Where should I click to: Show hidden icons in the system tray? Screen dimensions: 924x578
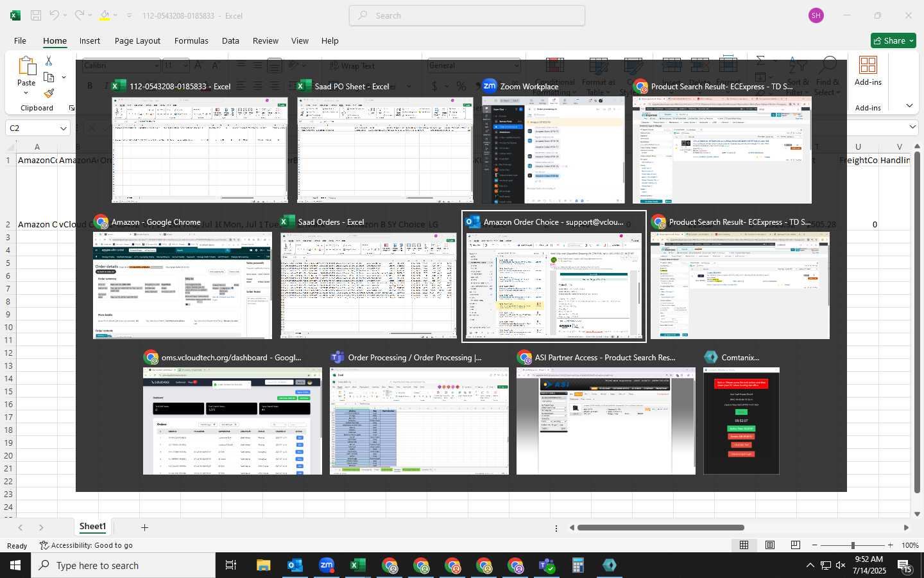810,565
